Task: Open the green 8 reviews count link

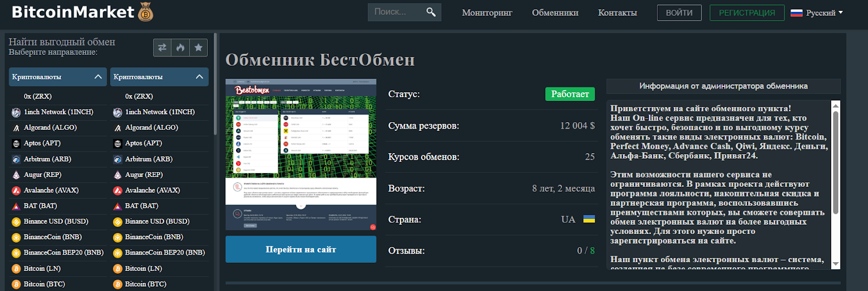Action: 592,251
